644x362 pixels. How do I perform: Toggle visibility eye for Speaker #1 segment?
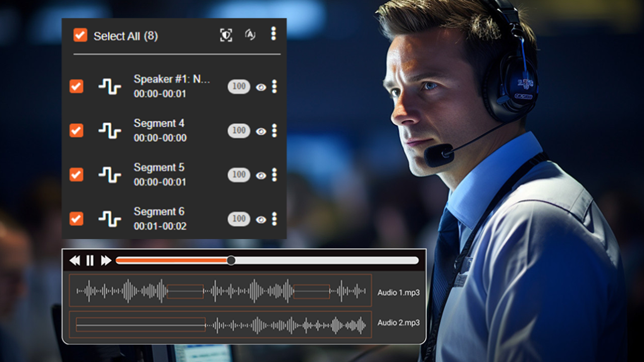tap(261, 87)
